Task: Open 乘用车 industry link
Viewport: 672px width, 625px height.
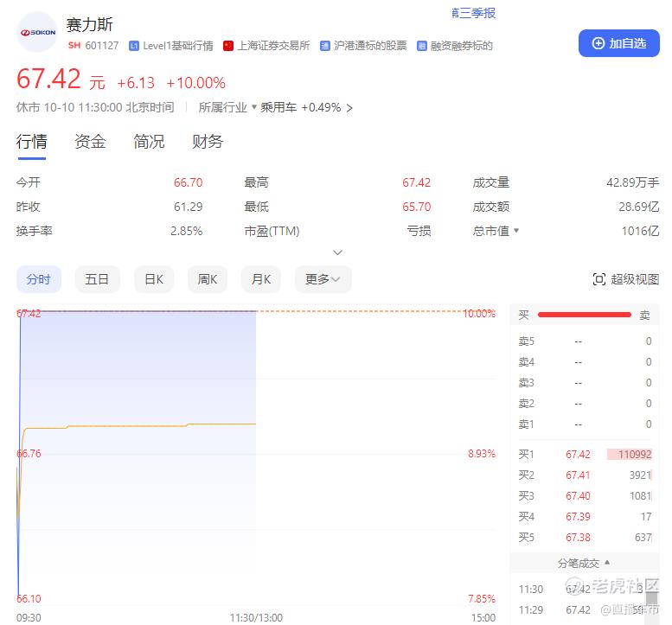Action: pos(278,107)
